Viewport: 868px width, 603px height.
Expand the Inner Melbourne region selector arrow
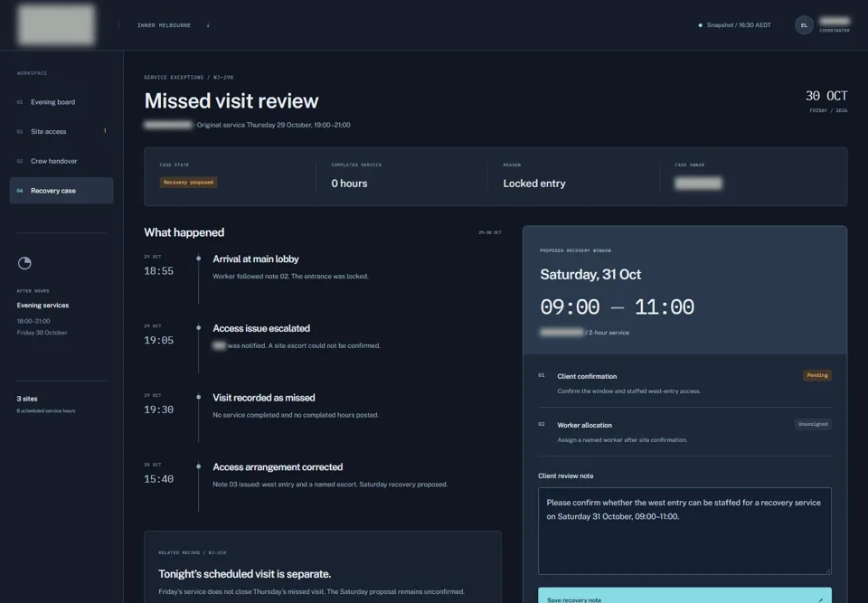pyautogui.click(x=208, y=25)
